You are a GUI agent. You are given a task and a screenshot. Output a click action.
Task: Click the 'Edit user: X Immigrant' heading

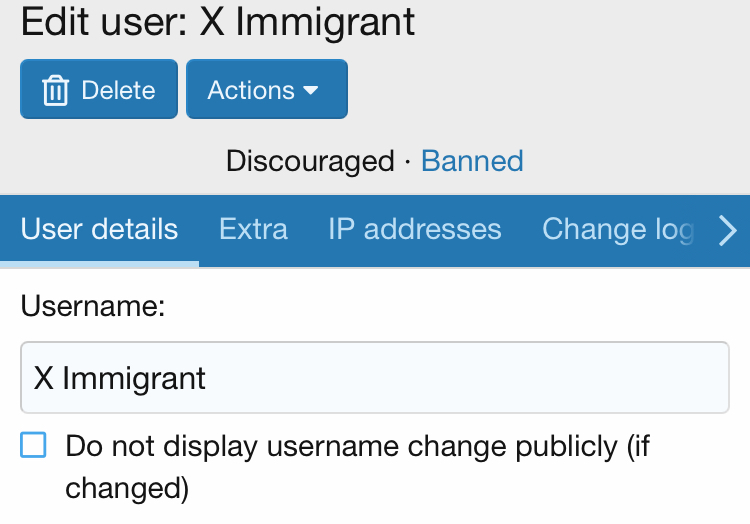(x=218, y=22)
